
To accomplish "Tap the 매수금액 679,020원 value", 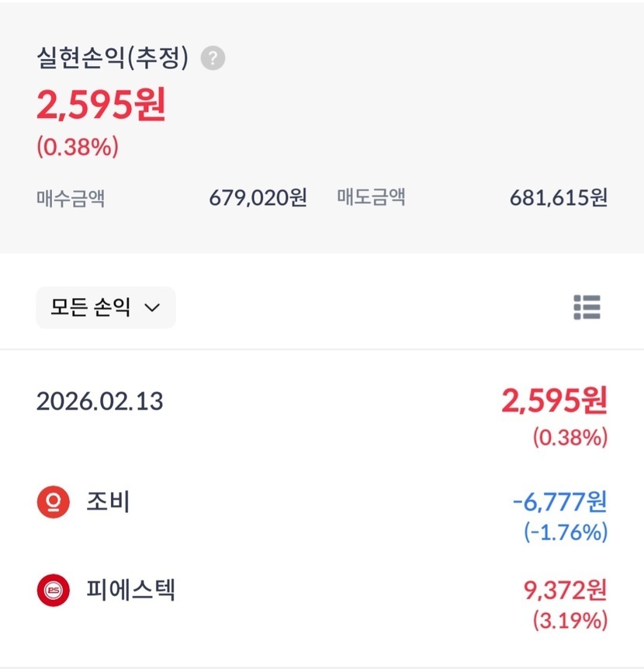I will pos(258,198).
